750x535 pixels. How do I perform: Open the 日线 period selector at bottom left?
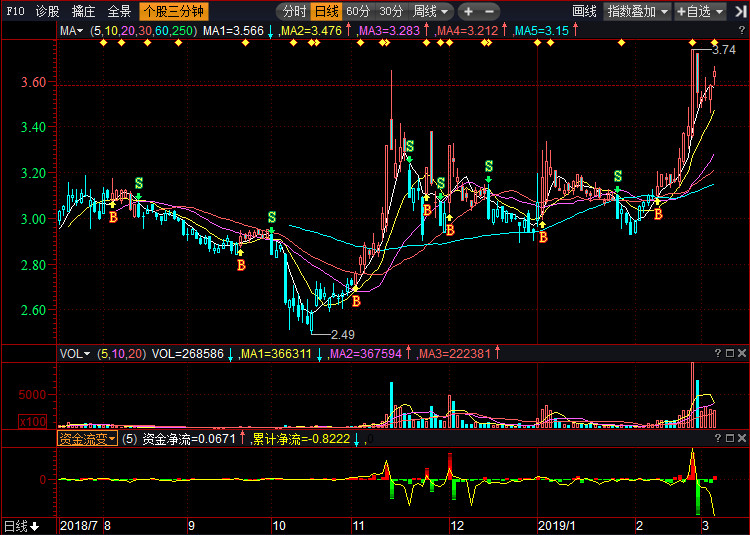(x=22, y=526)
